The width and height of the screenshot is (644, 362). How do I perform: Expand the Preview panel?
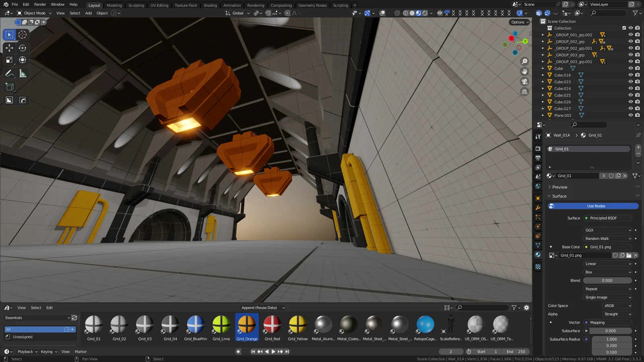tap(560, 187)
